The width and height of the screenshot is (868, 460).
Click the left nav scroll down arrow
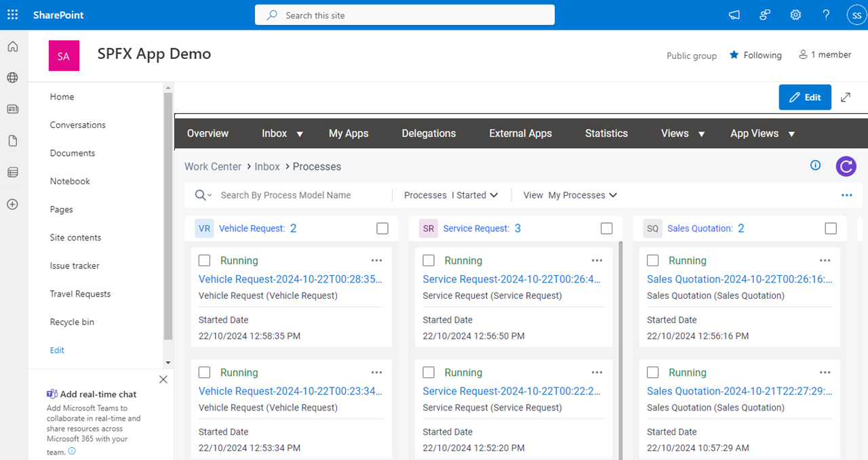[x=168, y=363]
